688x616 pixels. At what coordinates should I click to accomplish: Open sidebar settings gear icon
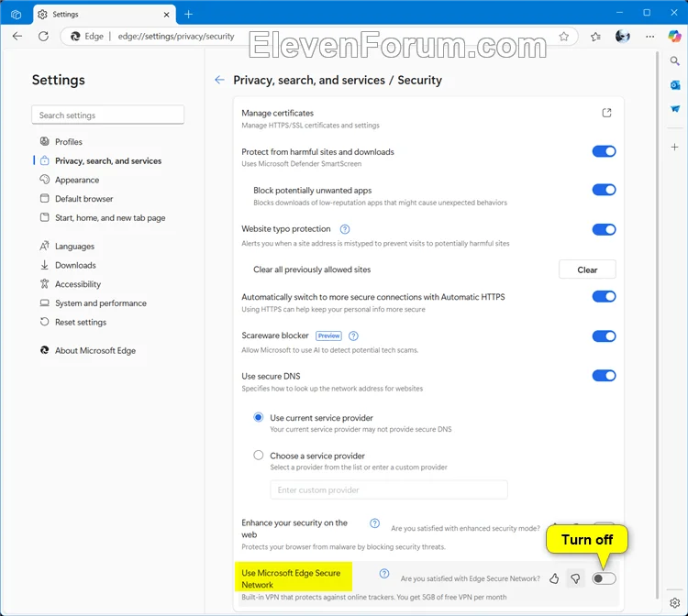pyautogui.click(x=675, y=603)
